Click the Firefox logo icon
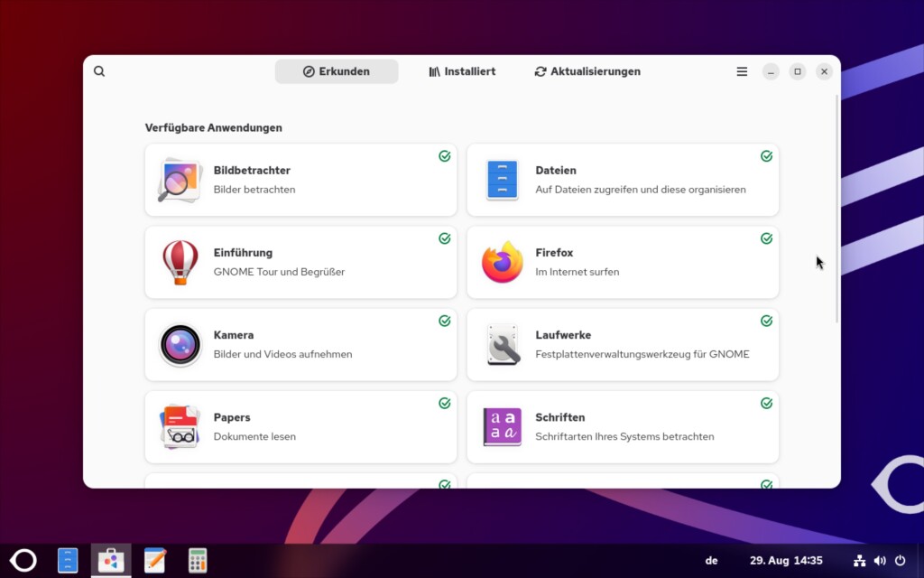 pos(502,263)
